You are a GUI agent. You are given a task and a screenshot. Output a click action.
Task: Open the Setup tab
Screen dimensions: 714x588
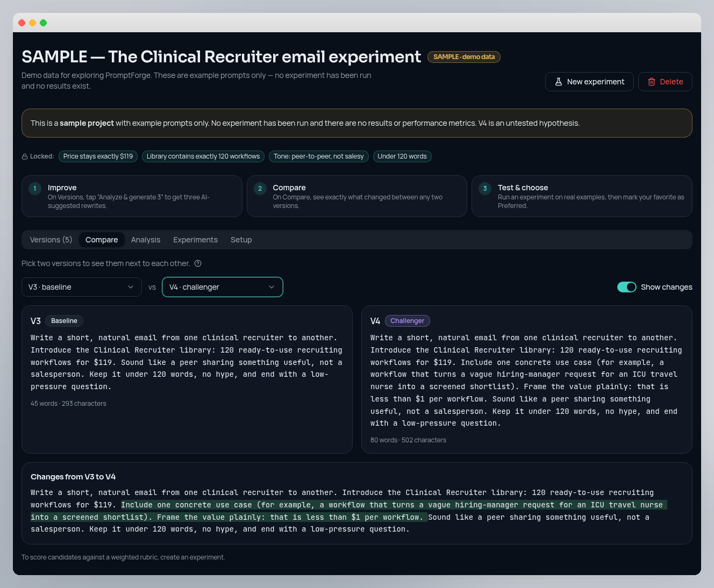241,240
